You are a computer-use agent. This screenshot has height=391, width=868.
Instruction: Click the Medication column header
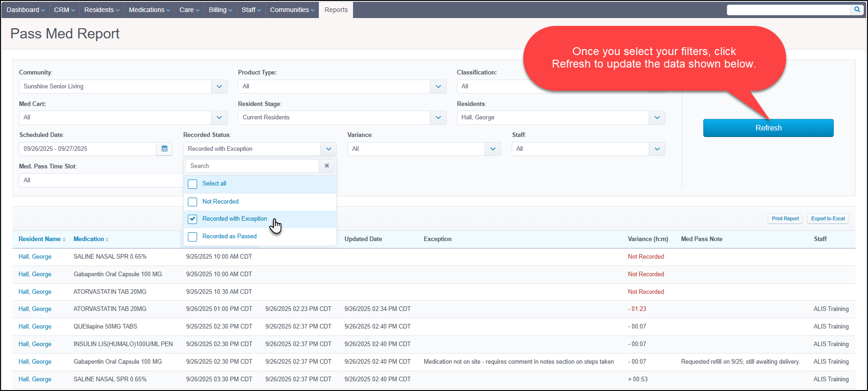click(89, 239)
